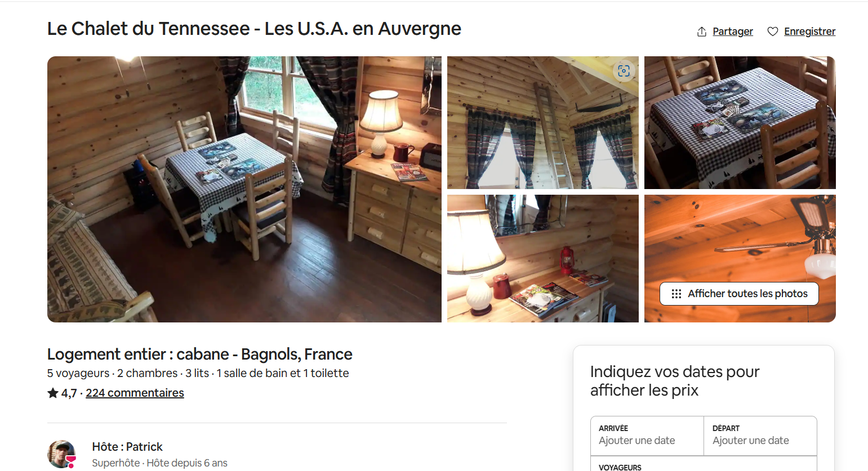Select the Arrivée date field
Viewport: 868px width, 471px height.
647,436
